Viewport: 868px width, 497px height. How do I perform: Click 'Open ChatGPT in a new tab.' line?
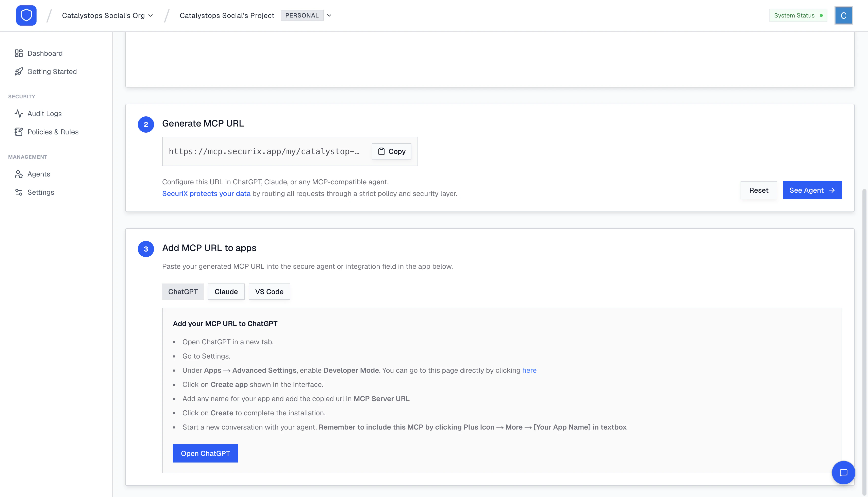pyautogui.click(x=228, y=342)
